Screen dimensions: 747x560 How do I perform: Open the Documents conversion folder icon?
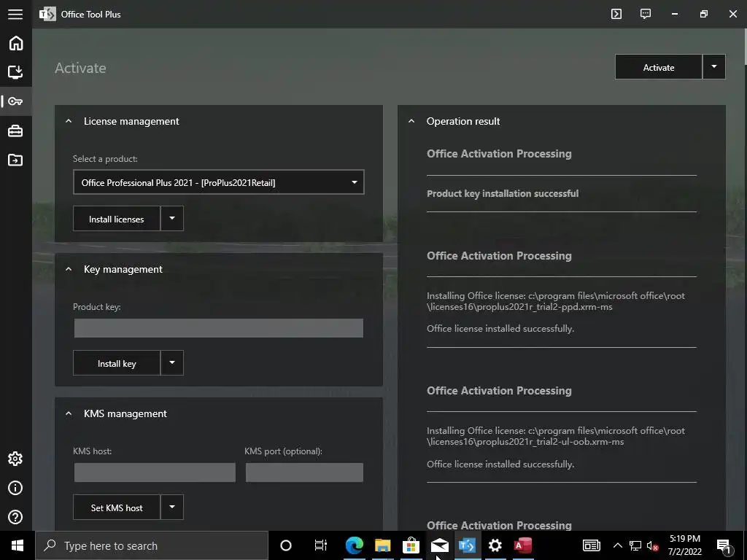coord(16,160)
